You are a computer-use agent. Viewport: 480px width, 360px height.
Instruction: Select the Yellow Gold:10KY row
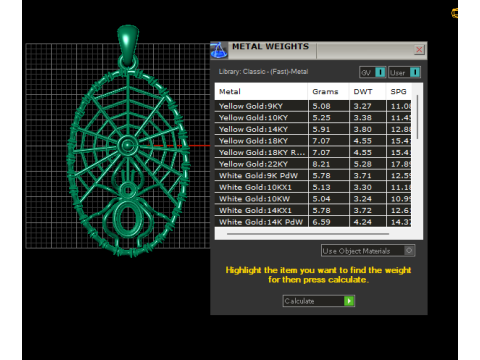coord(313,118)
